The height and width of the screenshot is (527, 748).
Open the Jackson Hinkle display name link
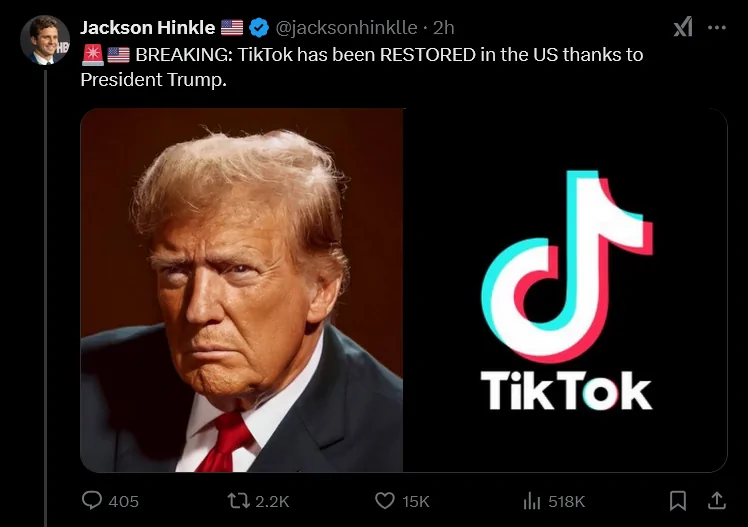coord(147,28)
